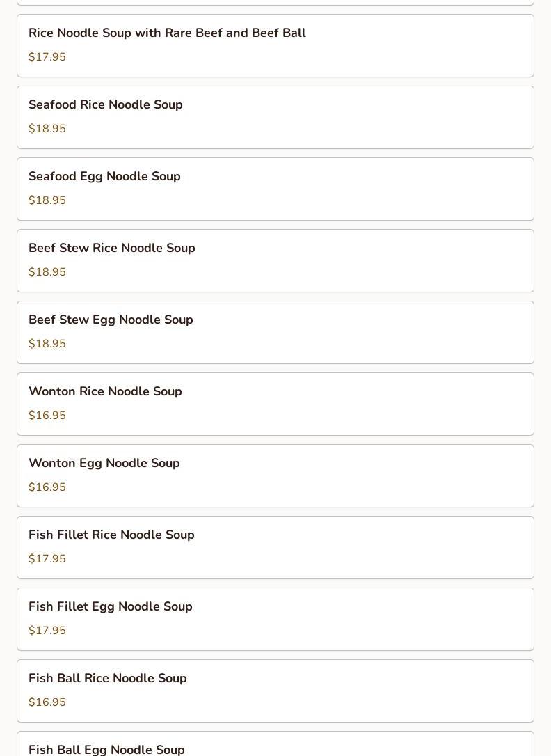
Task: Select Rice Noodle Soup with Rare Beef and Beef Ball
Action: pos(167,33)
